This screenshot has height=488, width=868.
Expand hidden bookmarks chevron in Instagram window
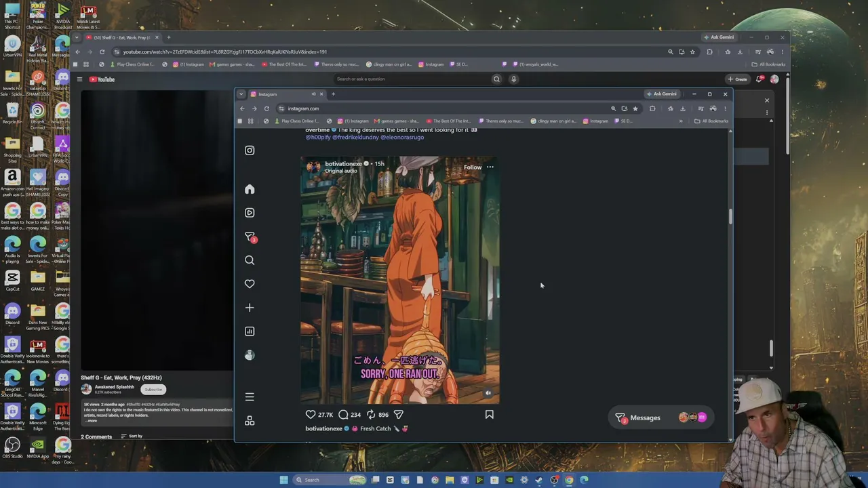pyautogui.click(x=681, y=121)
